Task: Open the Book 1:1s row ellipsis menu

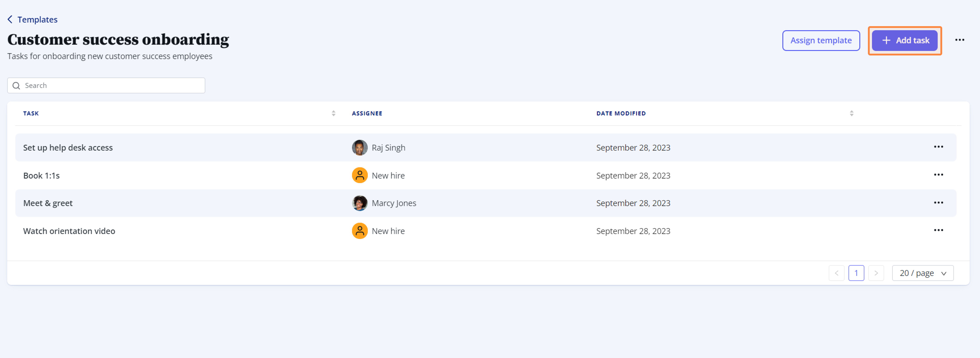Action: [938, 175]
